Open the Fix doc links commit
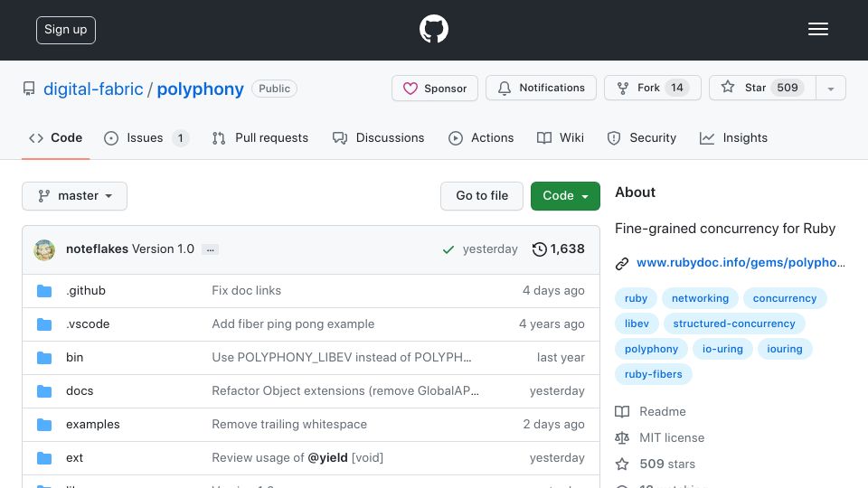 pyautogui.click(x=246, y=290)
